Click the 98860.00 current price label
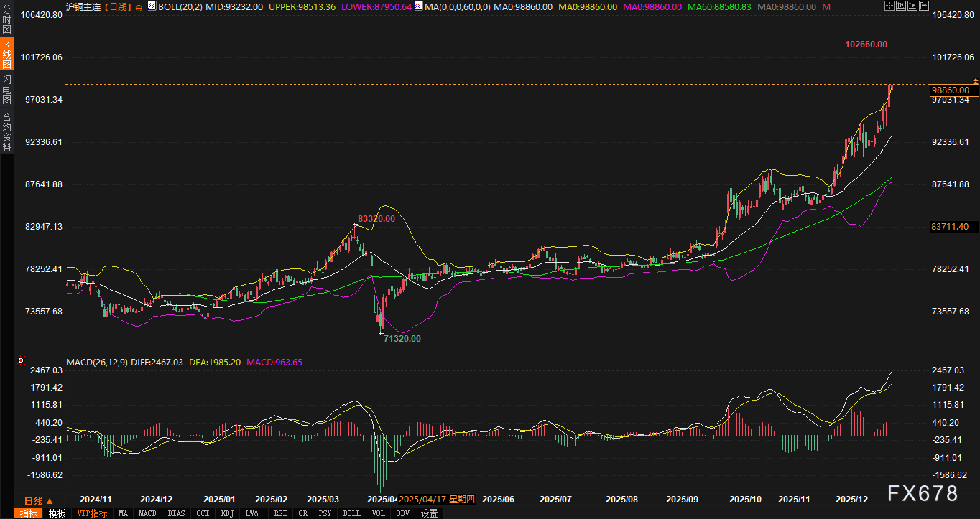This screenshot has height=519, width=980. (954, 90)
